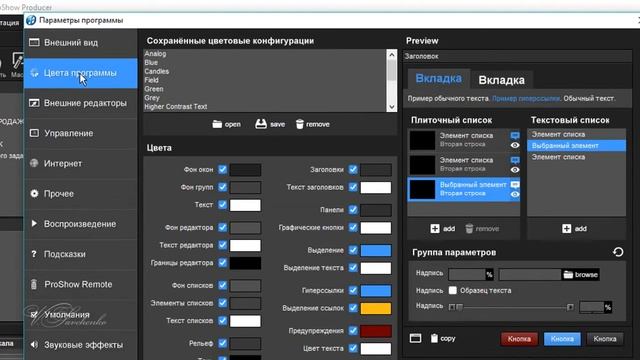Remove the saved color configuration
Image resolution: width=640 pixels, height=360 pixels.
(313, 124)
